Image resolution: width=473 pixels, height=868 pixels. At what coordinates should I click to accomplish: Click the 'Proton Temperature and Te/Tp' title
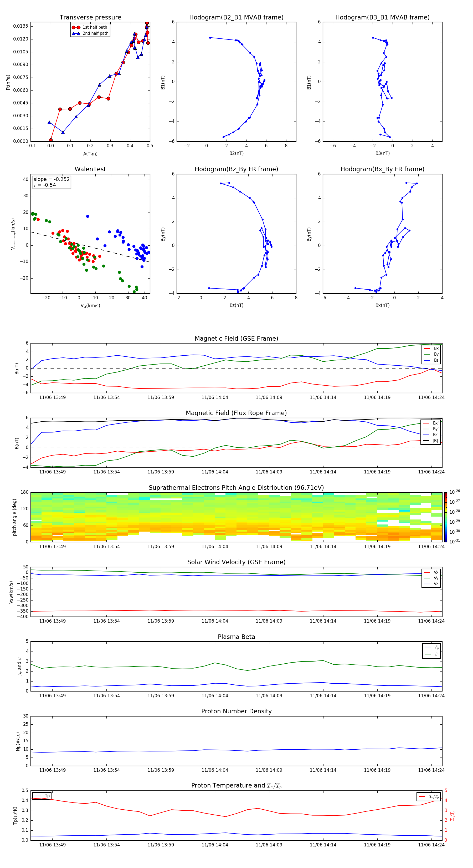click(236, 786)
